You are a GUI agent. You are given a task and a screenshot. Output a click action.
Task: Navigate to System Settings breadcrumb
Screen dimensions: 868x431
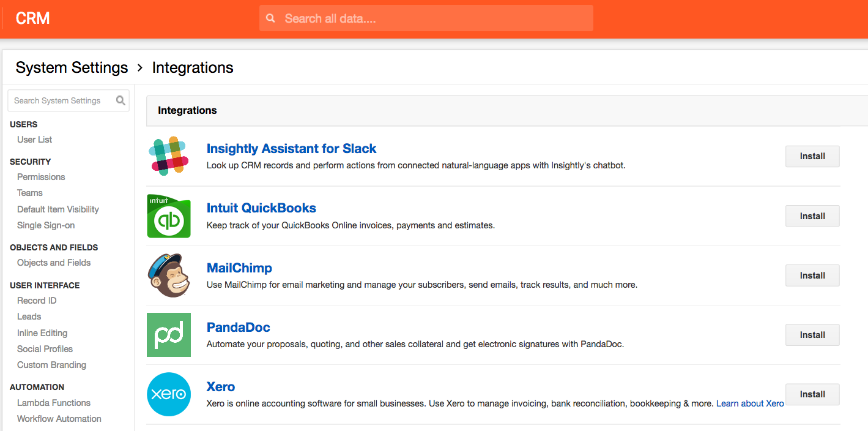[72, 67]
